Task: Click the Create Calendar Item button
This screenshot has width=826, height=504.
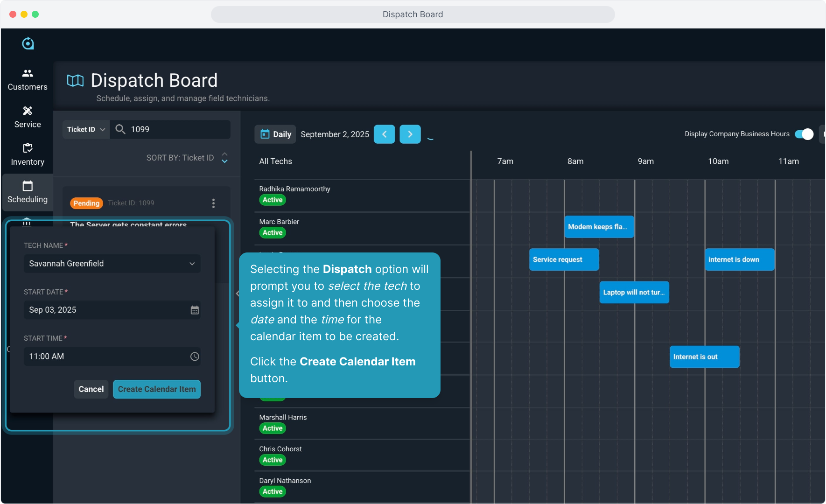Action: (x=157, y=389)
